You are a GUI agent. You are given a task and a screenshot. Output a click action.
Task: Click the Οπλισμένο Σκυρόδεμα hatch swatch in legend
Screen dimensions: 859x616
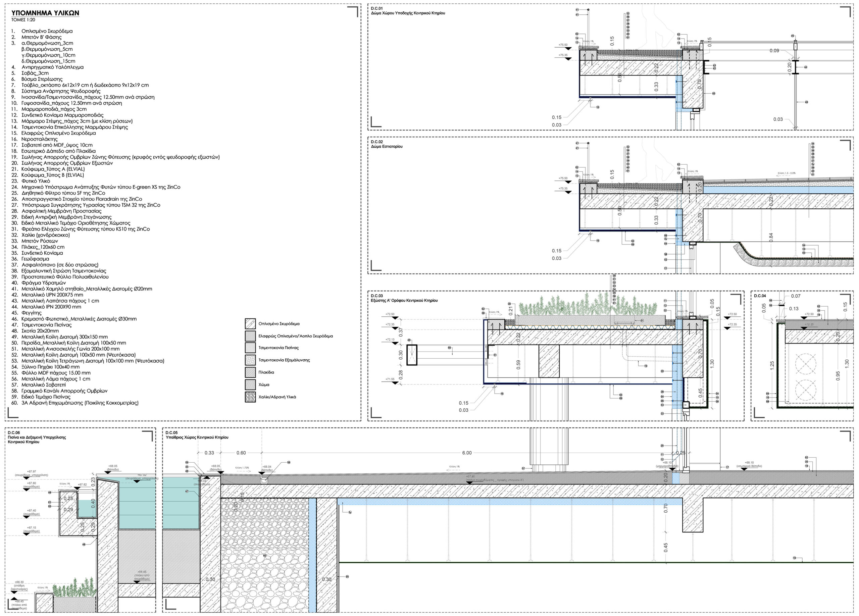point(250,324)
